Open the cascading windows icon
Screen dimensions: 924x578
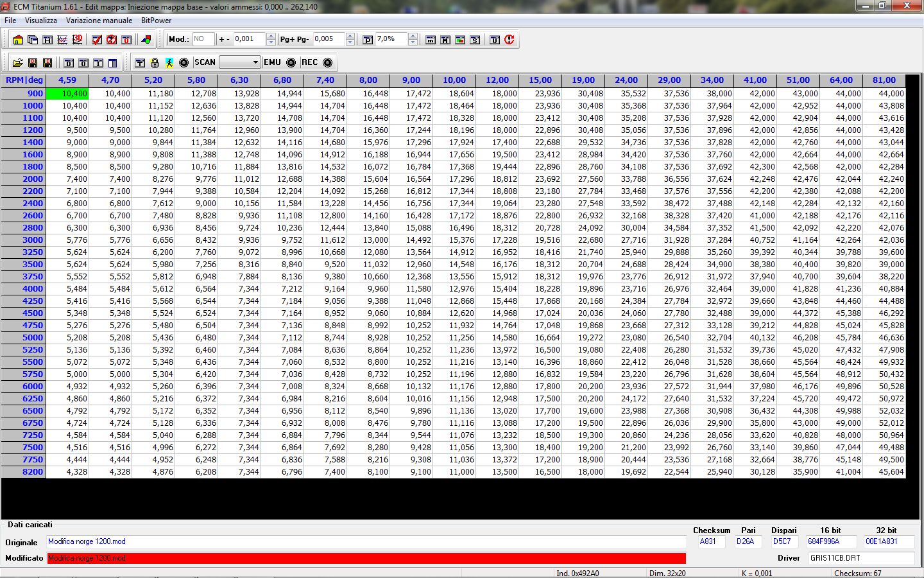coord(33,40)
